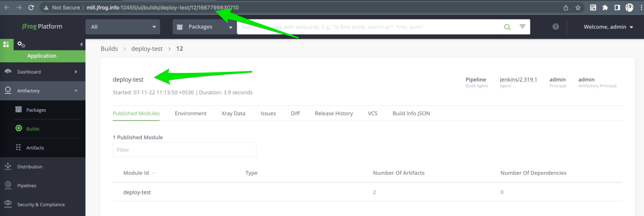Open Artifacts from the Artifactory menu
The height and width of the screenshot is (216, 644).
click(x=35, y=147)
